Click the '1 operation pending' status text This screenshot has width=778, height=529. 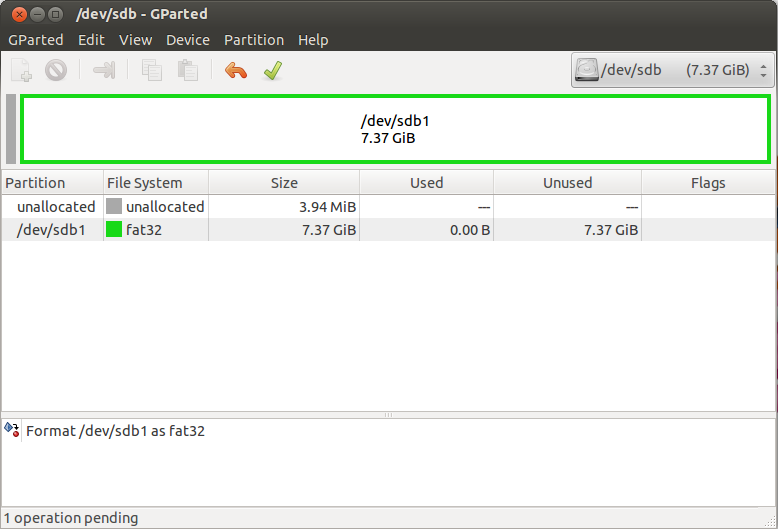pyautogui.click(x=71, y=518)
